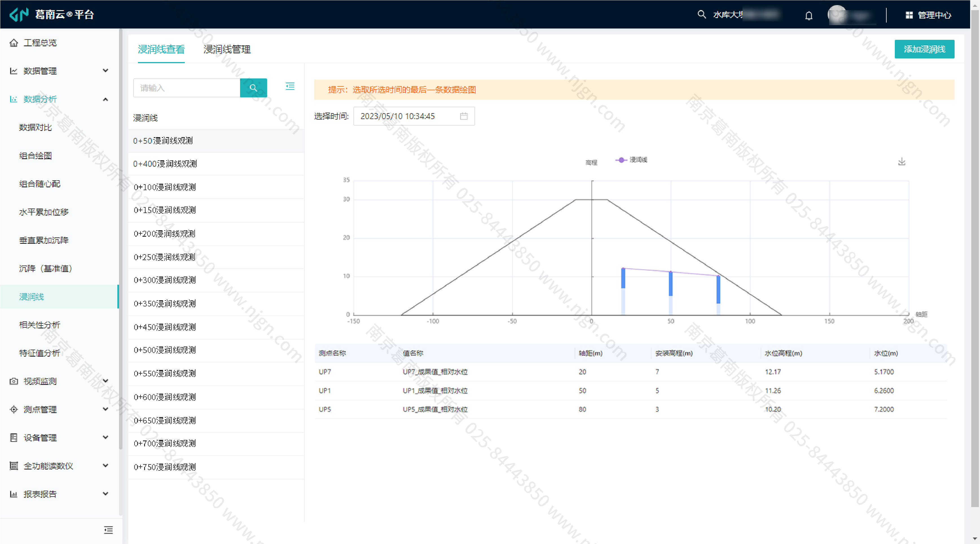Select 0+450浸润线观测 in list

click(216, 327)
